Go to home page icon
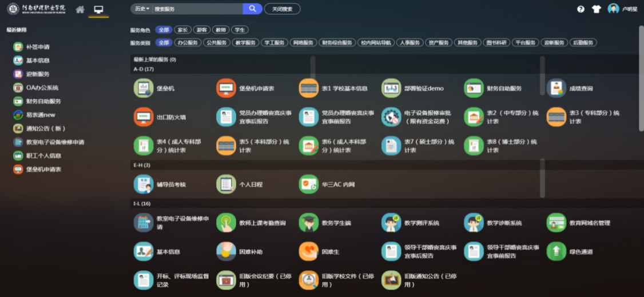The image size is (644, 297). click(x=80, y=9)
